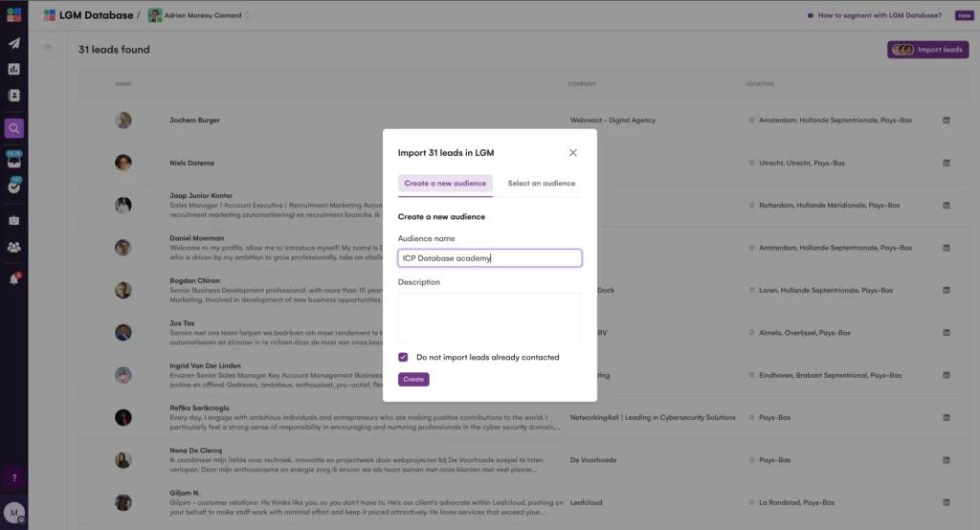Viewport: 980px width, 530px height.
Task: Open the bar chart analytics sidebar icon
Action: click(13, 69)
